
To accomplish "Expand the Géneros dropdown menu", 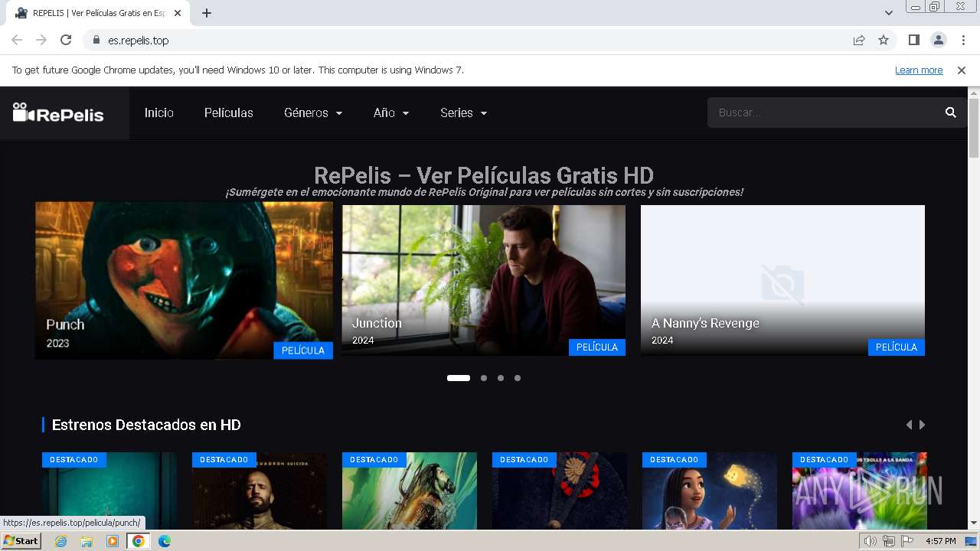I will coord(313,112).
